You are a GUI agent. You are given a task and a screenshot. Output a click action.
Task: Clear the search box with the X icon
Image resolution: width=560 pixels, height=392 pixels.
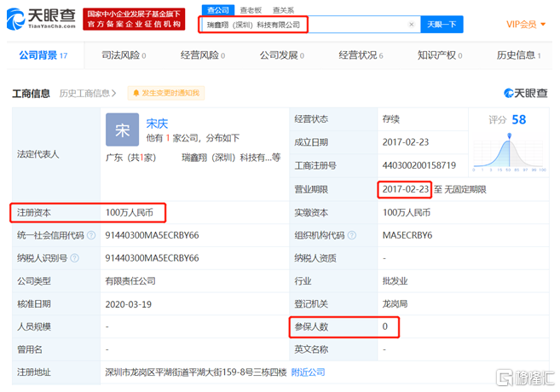click(412, 24)
